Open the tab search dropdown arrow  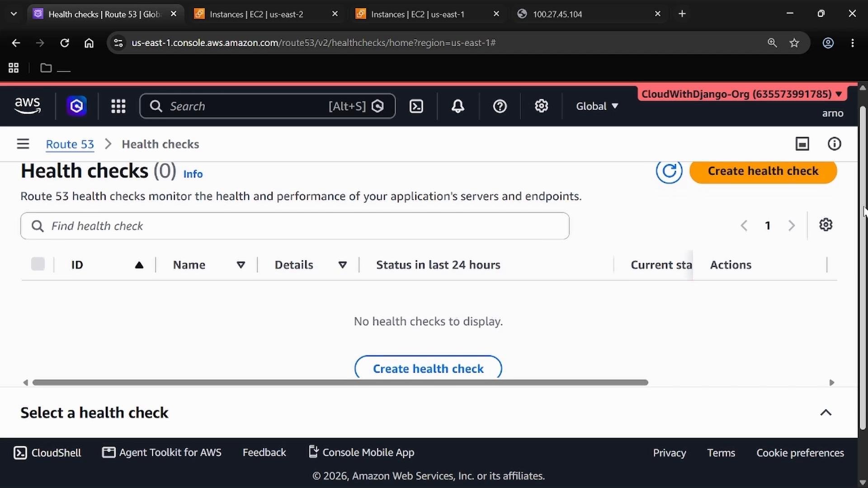tap(14, 14)
